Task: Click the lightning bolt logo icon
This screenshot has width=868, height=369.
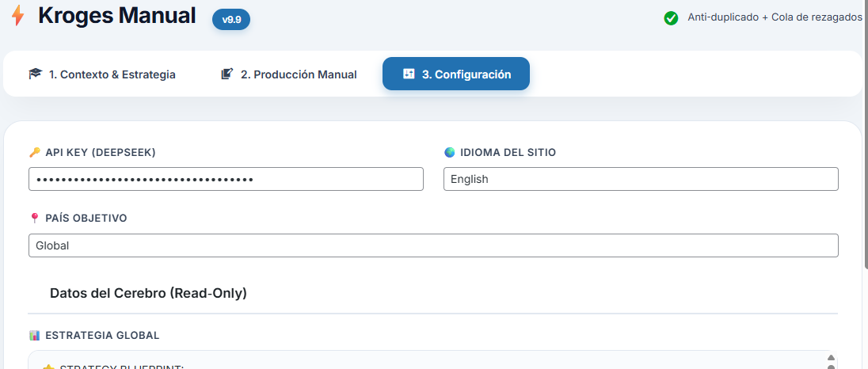Action: pyautogui.click(x=17, y=16)
